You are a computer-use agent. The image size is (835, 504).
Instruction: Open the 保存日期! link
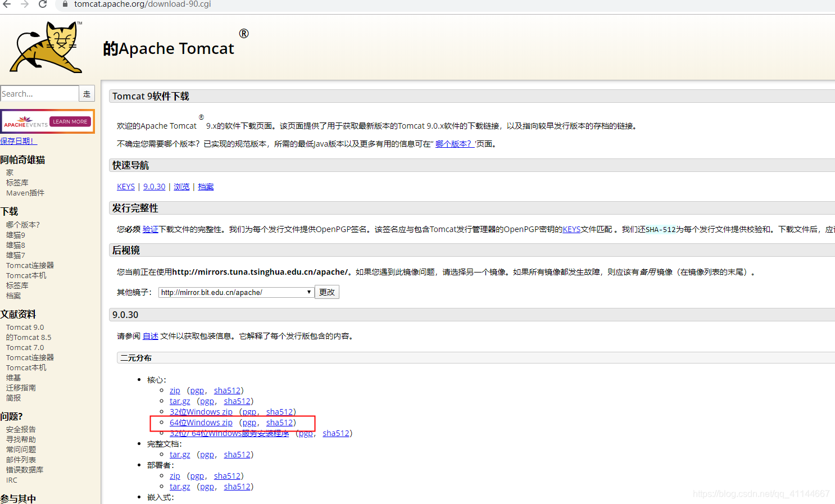pyautogui.click(x=18, y=141)
